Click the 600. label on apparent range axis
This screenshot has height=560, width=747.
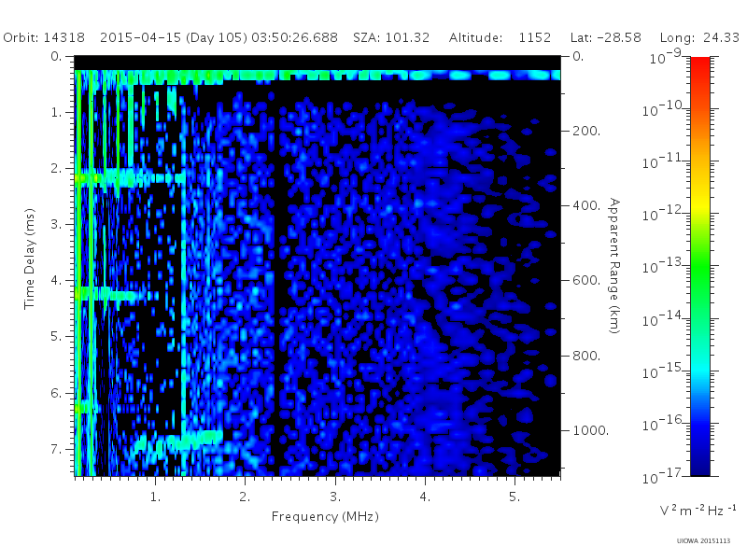(x=586, y=281)
